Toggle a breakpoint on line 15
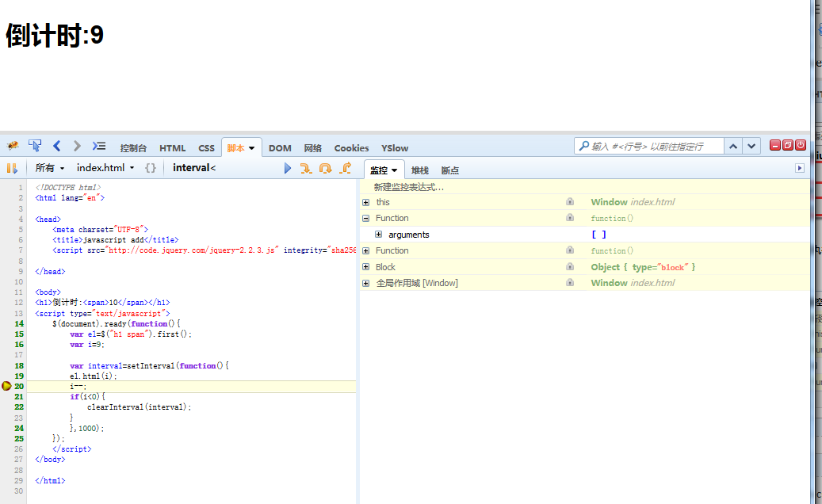This screenshot has width=822, height=504. coord(19,334)
